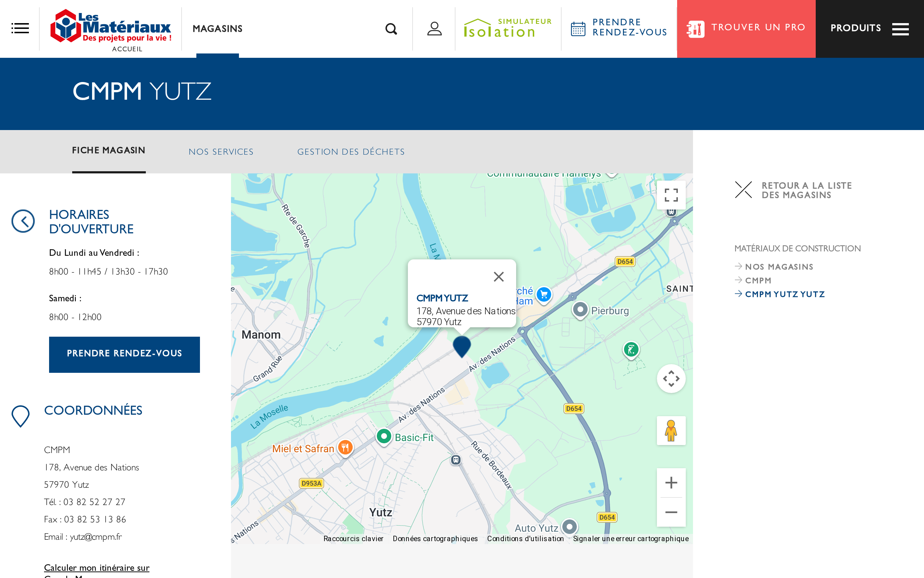The width and height of the screenshot is (924, 578).
Task: Switch to the Gestion des Déchets tab
Action: pos(351,152)
